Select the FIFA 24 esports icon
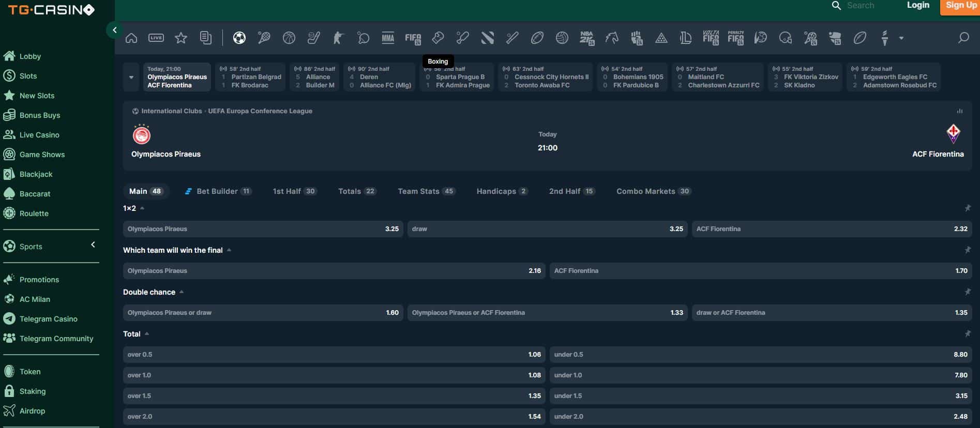Viewport: 980px width, 428px height. coord(413,38)
